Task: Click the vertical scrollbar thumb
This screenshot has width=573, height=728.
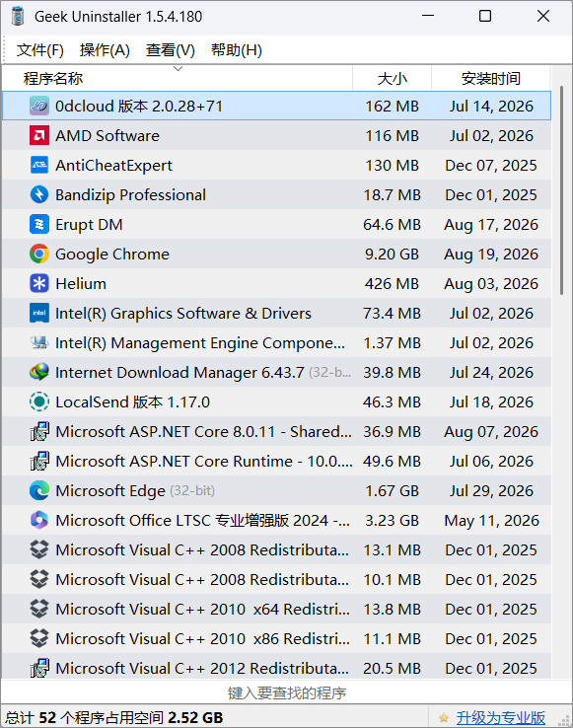Action: [561, 190]
